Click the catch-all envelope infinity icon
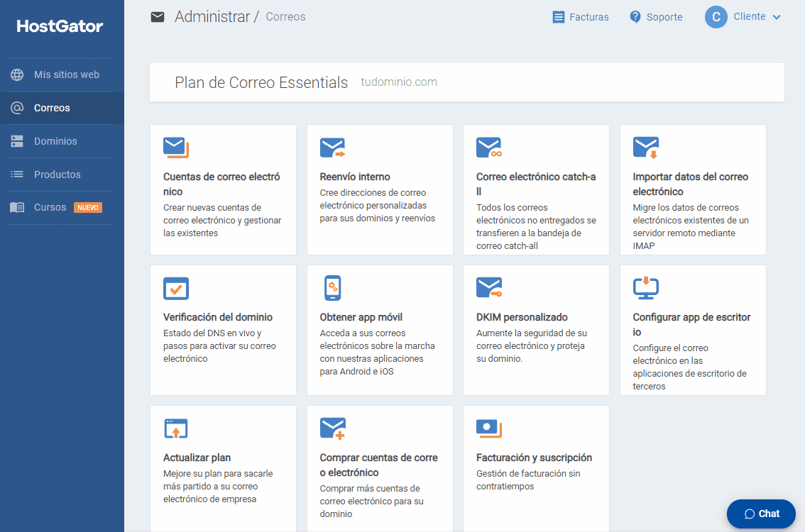This screenshot has height=532, width=805. (488, 148)
